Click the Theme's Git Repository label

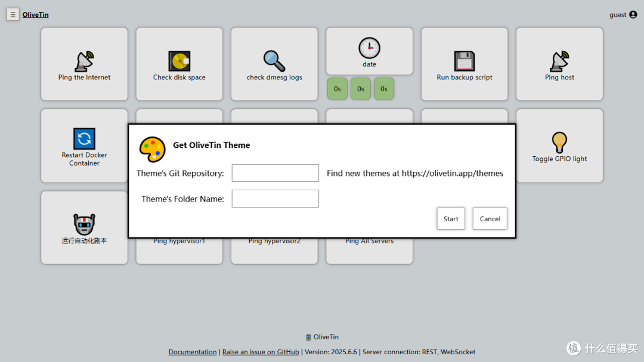(180, 174)
